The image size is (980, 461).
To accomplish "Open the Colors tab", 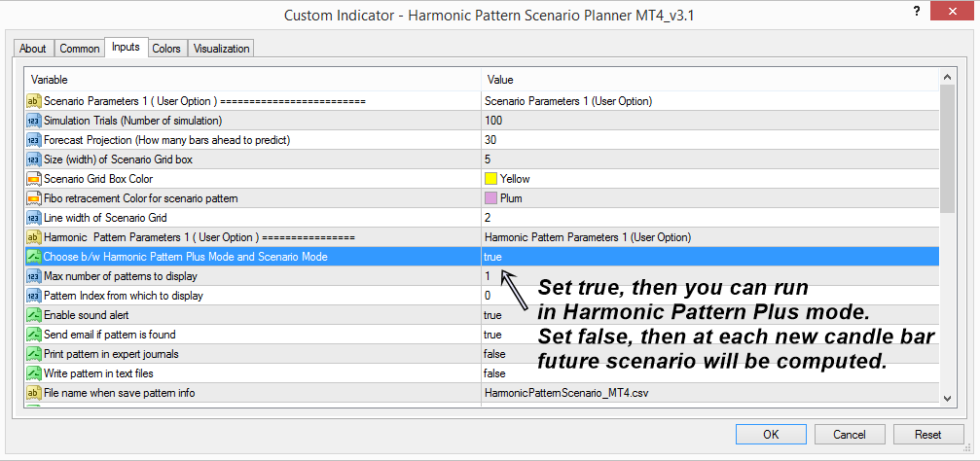I will pos(166,49).
